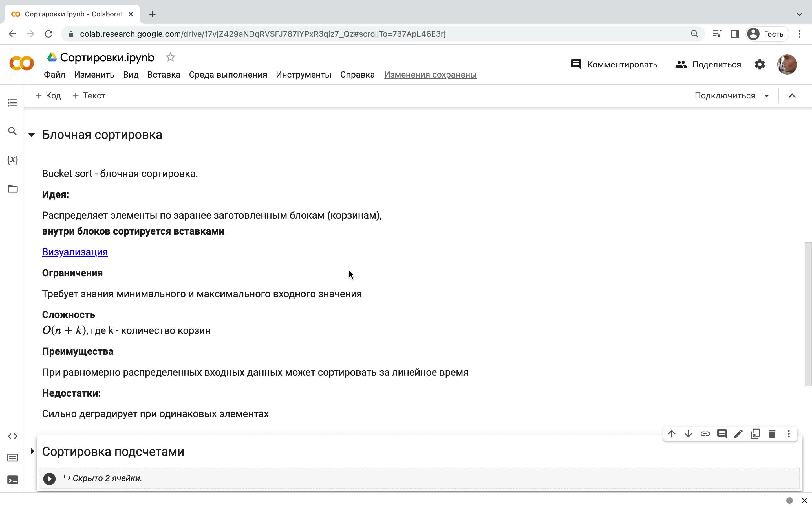Open the files folder panel
Image resolution: width=812 pixels, height=508 pixels.
(x=12, y=189)
